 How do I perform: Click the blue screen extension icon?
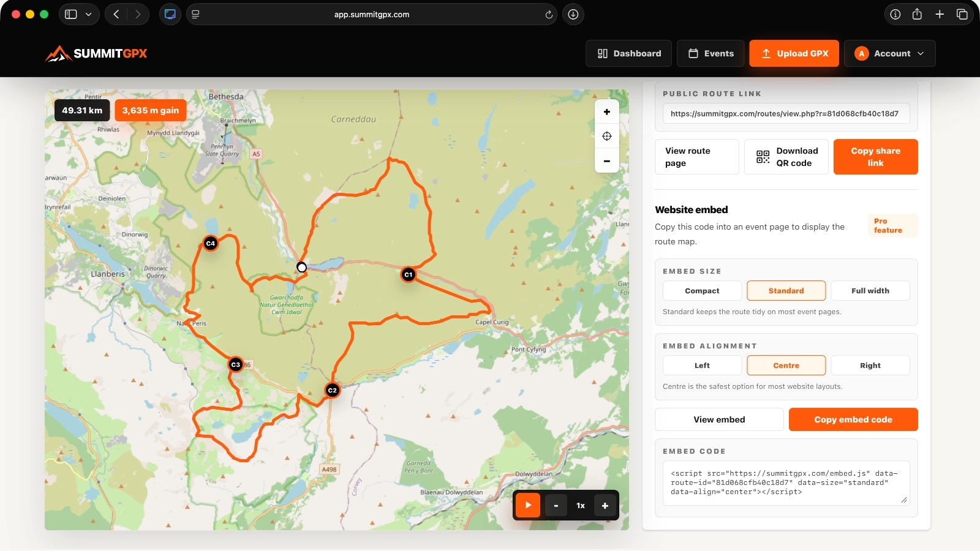pyautogui.click(x=170, y=14)
